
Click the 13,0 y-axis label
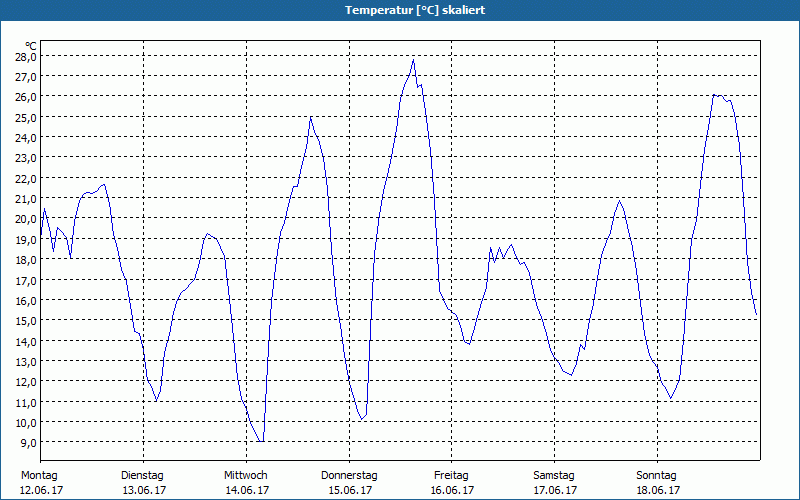click(25, 362)
